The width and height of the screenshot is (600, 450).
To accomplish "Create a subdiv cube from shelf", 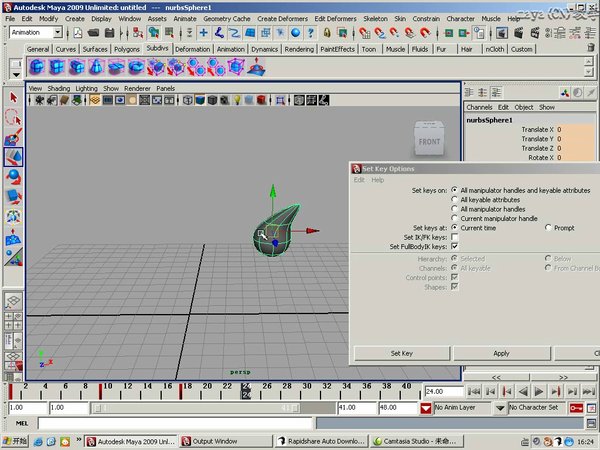I will coord(57,67).
